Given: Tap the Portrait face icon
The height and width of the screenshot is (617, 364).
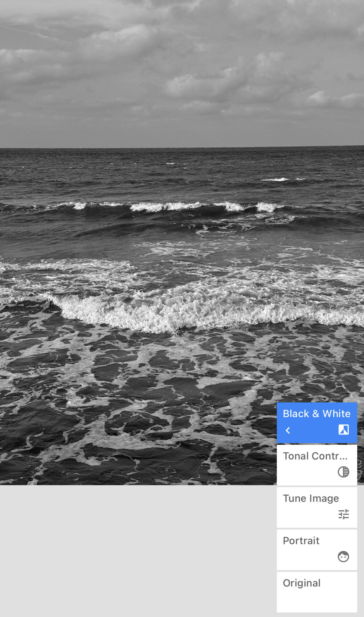Looking at the screenshot, I should [343, 557].
